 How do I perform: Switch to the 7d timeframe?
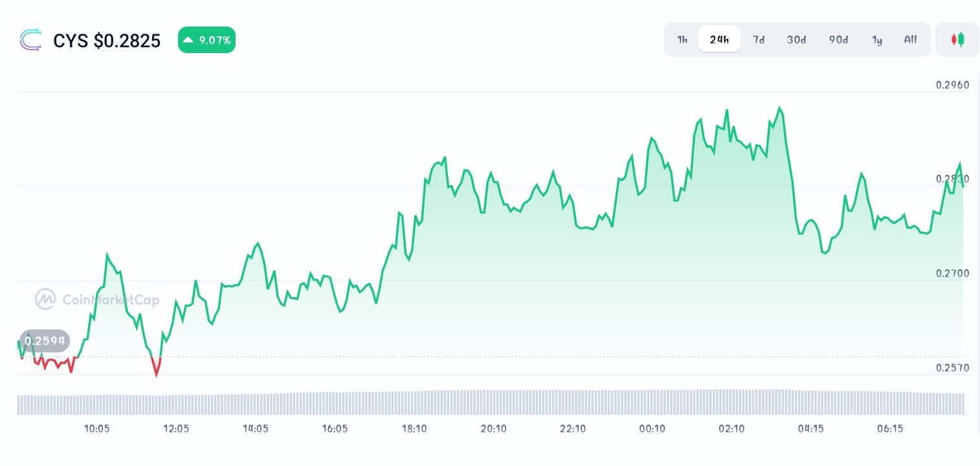pos(759,39)
